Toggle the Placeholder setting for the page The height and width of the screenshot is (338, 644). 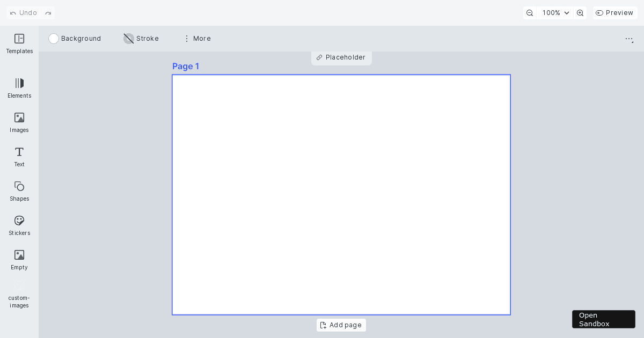pyautogui.click(x=341, y=57)
